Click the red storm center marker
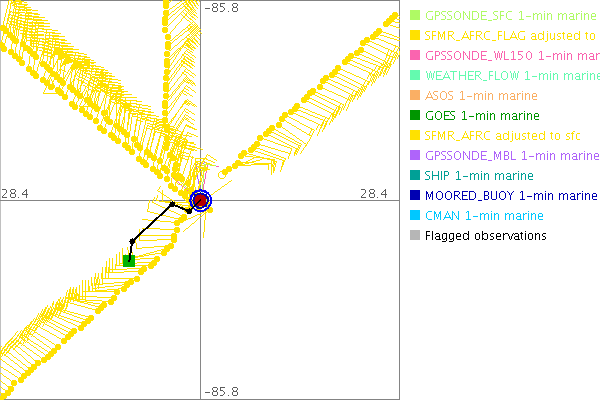Image resolution: width=600 pixels, height=400 pixels. tap(201, 201)
